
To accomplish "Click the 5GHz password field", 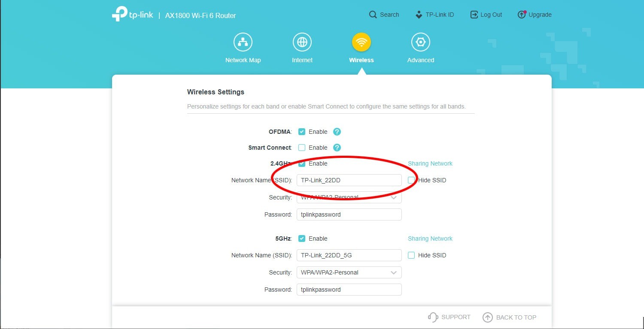I will click(349, 290).
